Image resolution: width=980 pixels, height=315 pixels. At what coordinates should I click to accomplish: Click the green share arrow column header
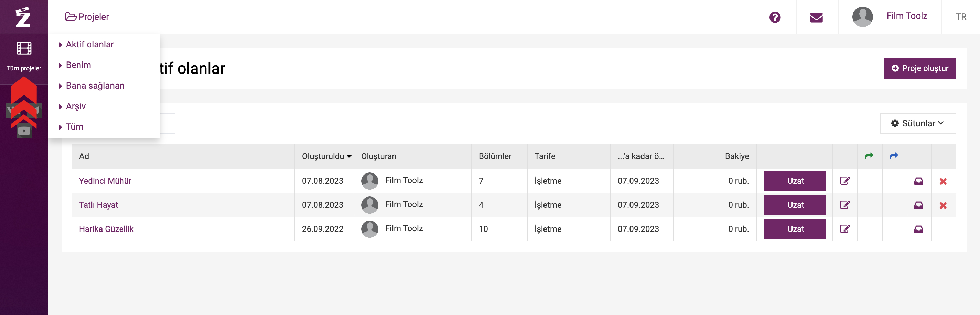[x=869, y=156]
